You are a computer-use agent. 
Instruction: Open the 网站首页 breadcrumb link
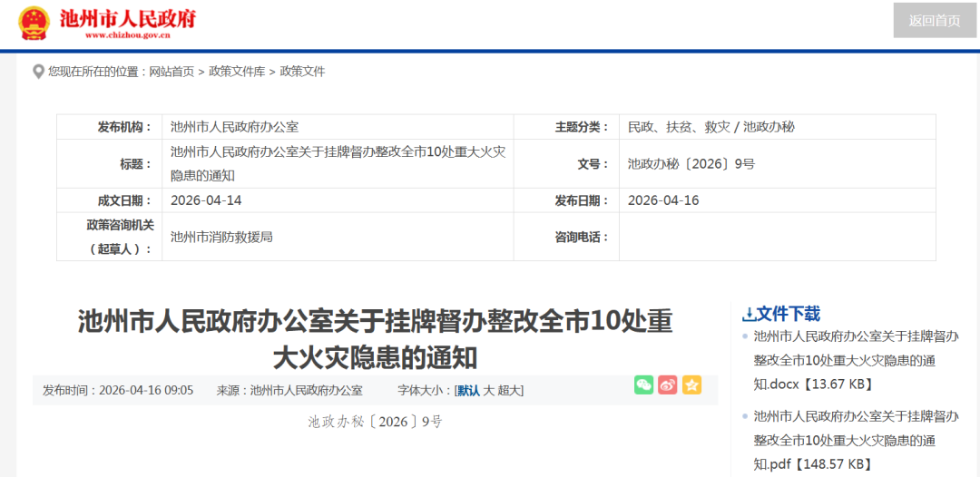point(171,72)
